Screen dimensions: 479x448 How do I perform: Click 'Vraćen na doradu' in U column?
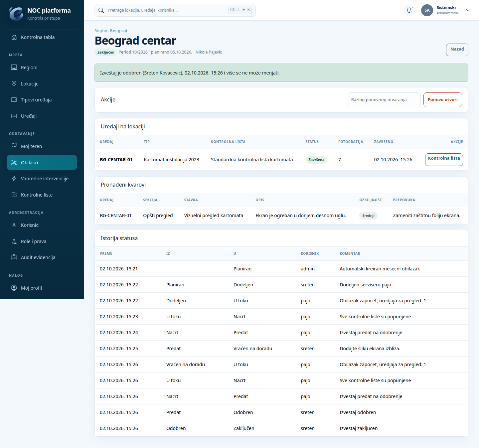[253, 349]
